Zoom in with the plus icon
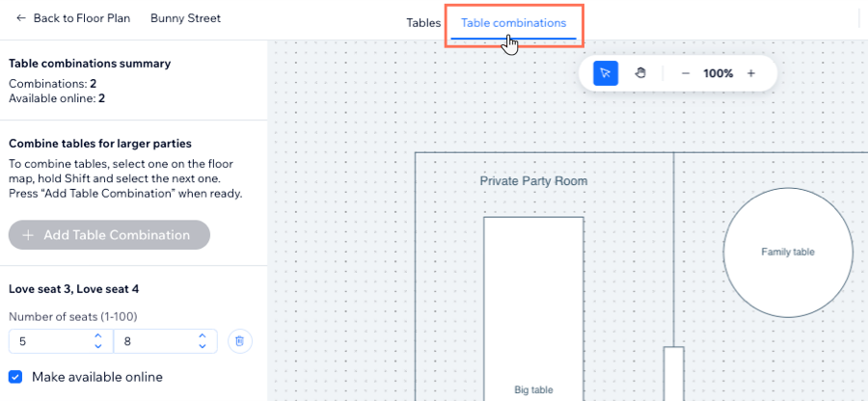The width and height of the screenshot is (868, 401). [751, 73]
